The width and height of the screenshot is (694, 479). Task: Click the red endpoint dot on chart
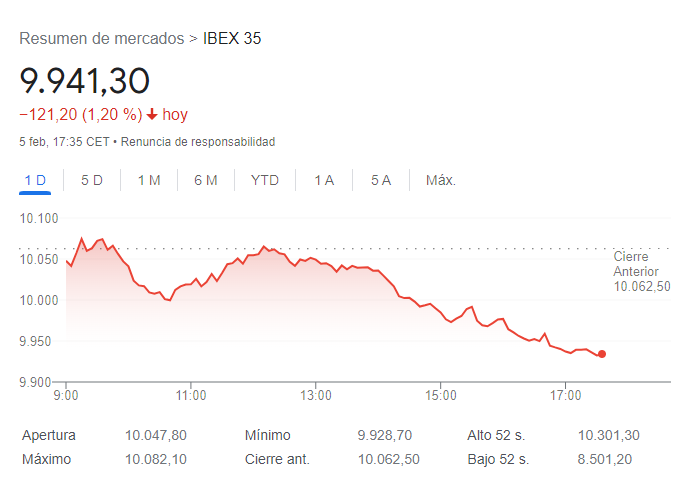[x=601, y=354]
